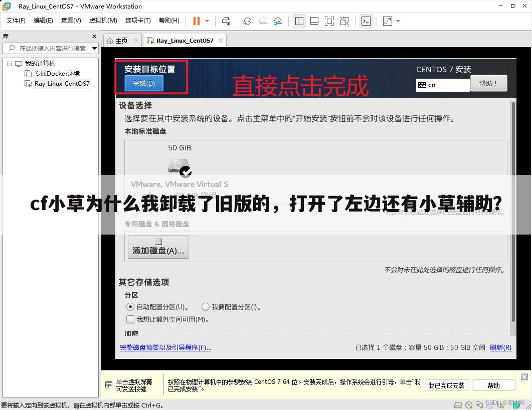Close the 主页 tab
The image size is (532, 410).
(136, 41)
